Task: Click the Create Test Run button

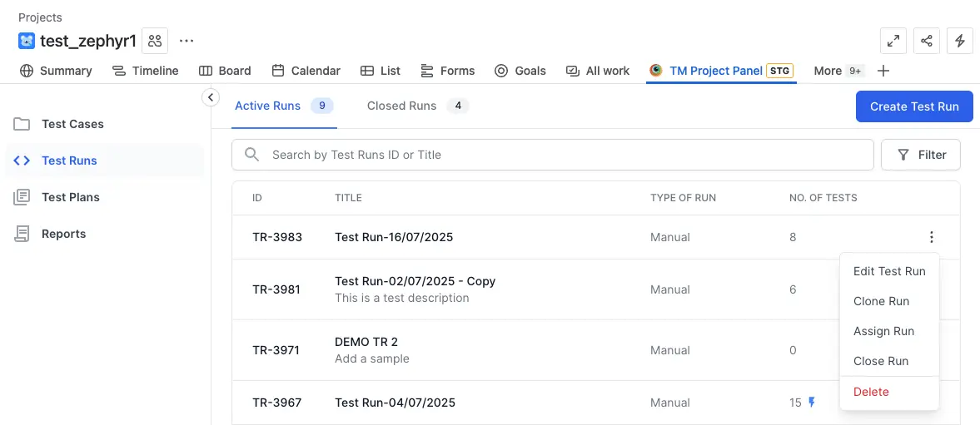Action: pos(914,106)
